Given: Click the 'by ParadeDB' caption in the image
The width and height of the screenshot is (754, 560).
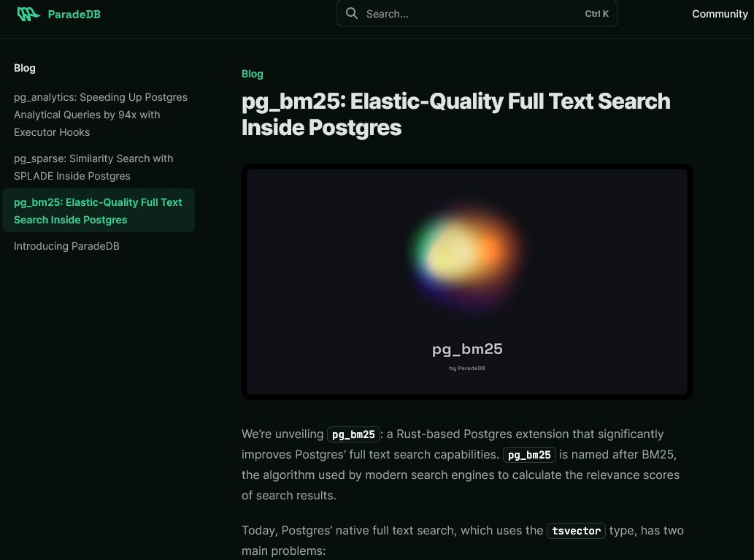Looking at the screenshot, I should pos(467,368).
